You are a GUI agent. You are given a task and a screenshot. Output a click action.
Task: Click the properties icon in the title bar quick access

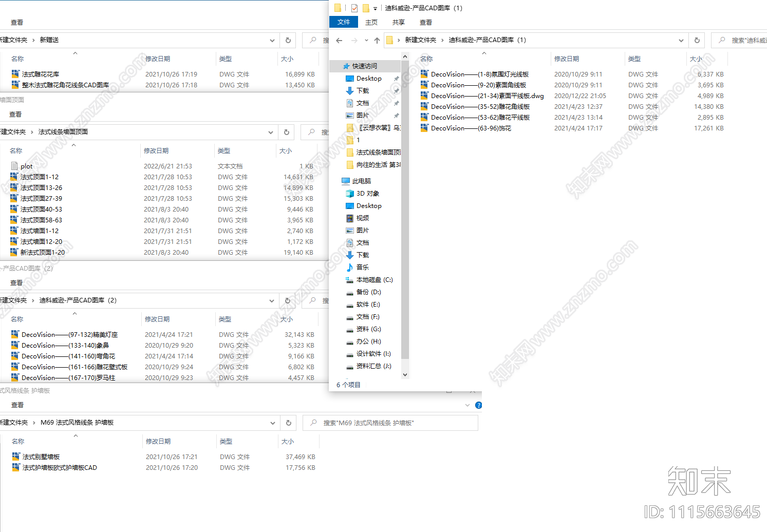coord(354,8)
